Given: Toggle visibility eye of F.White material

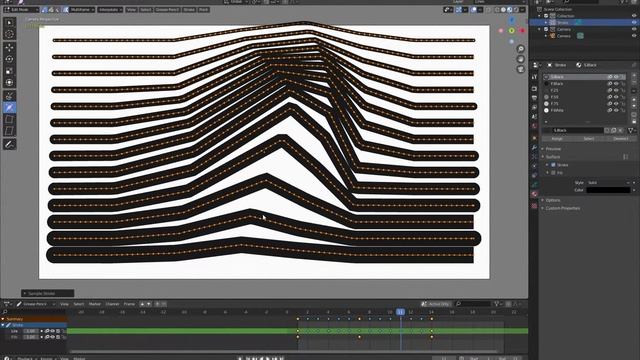Looking at the screenshot, I should click(x=616, y=110).
